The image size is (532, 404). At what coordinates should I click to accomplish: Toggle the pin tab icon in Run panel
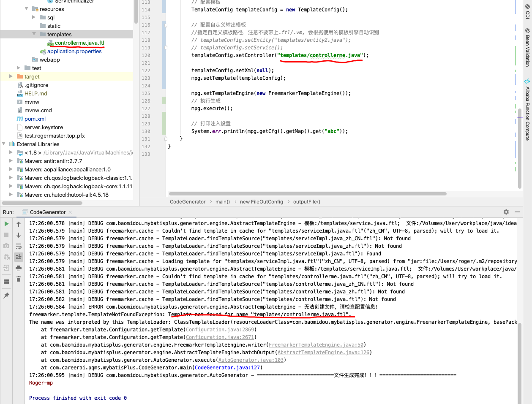coord(6,296)
